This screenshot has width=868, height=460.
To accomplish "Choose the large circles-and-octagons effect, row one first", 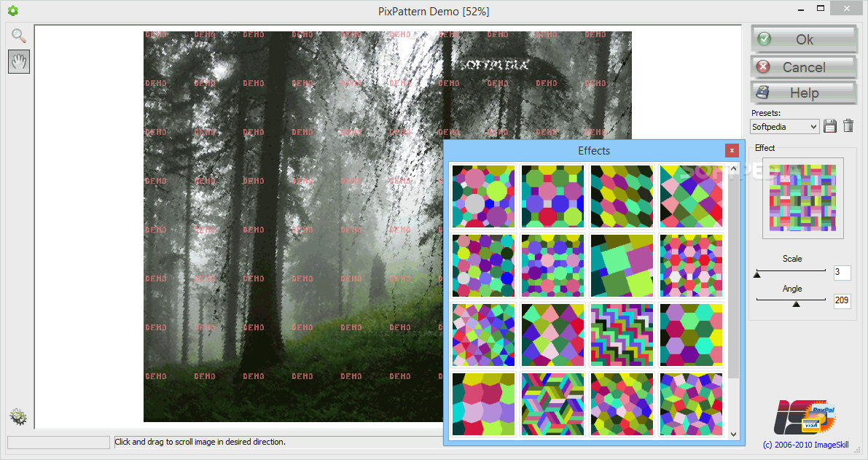I will tap(483, 196).
